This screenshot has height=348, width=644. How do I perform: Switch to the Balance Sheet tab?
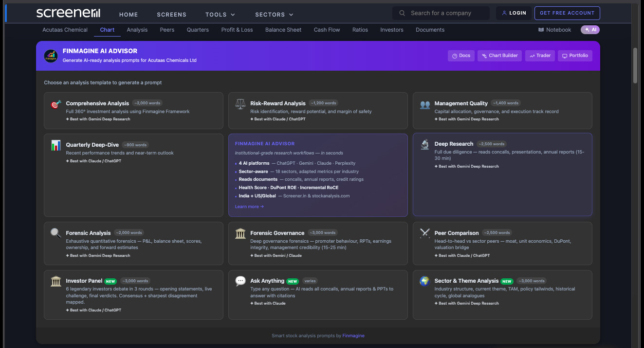283,30
